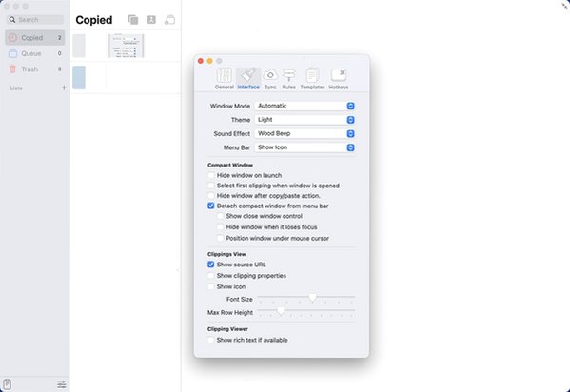
Task: Click the Clippings View section heading
Action: (226, 254)
